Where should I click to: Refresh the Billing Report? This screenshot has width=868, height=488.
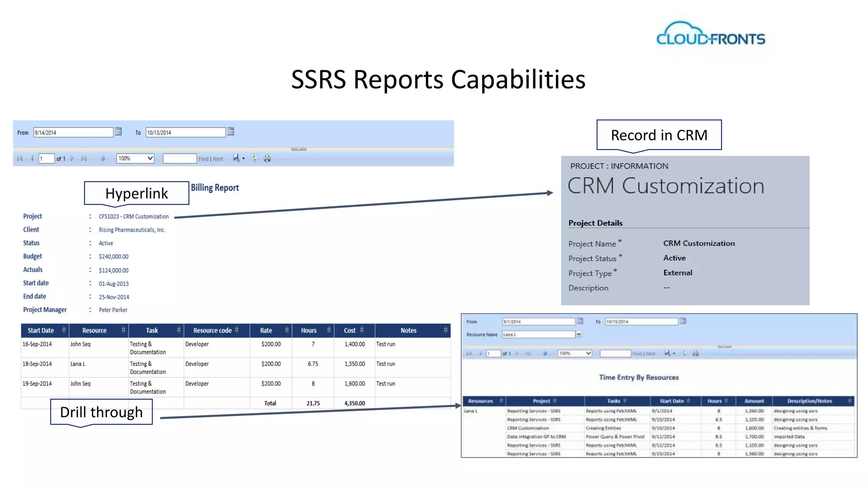254,158
